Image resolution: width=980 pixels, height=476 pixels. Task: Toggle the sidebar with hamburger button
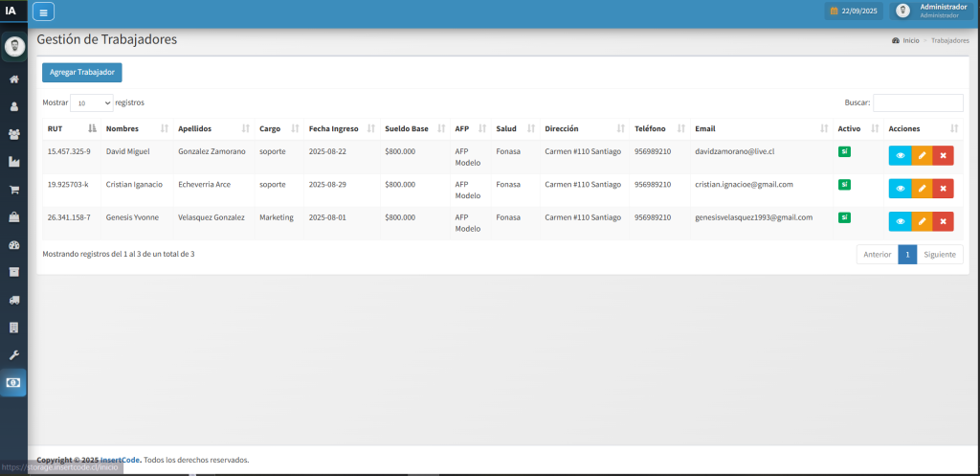[44, 11]
